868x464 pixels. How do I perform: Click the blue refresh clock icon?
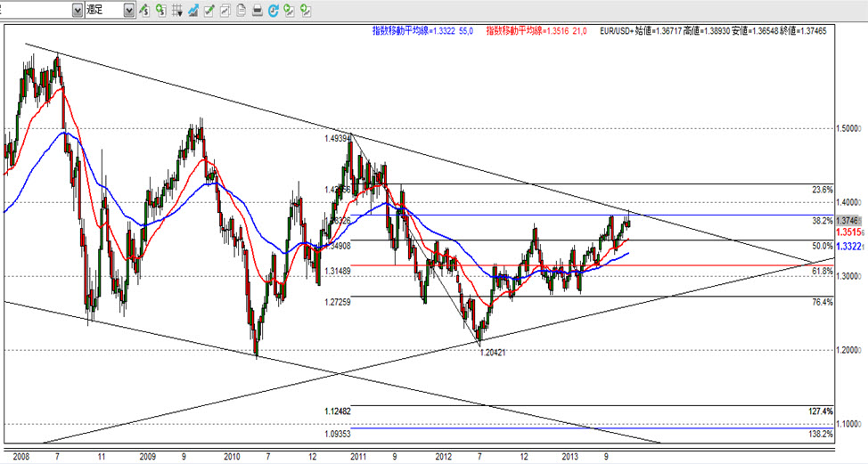(273, 10)
